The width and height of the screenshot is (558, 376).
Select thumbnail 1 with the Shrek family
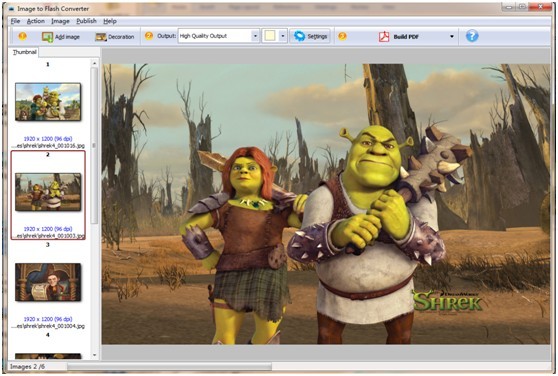tap(48, 102)
